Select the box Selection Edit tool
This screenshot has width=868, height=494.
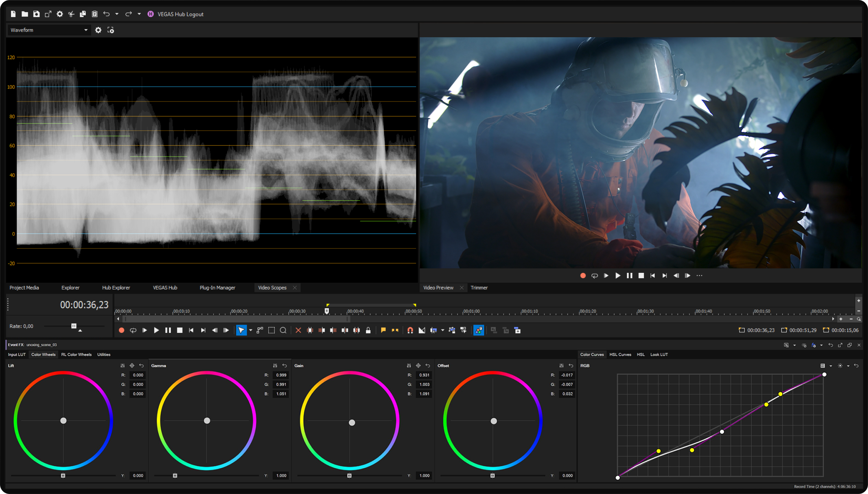tap(271, 330)
